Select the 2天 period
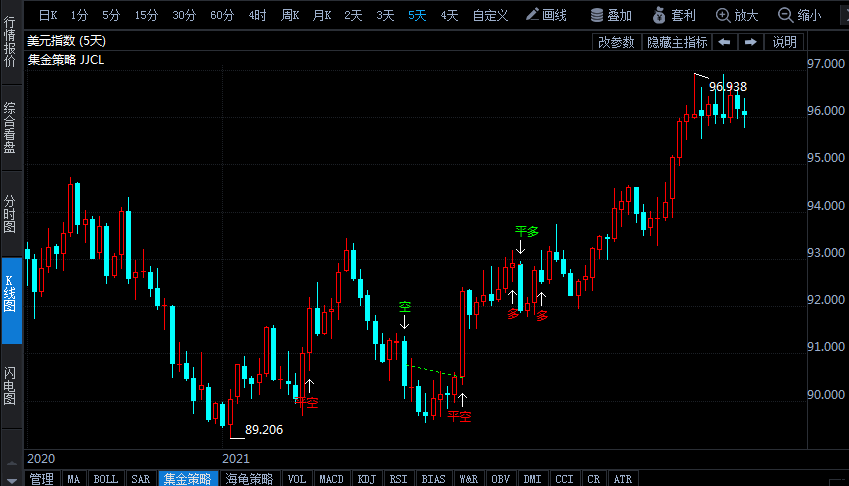This screenshot has height=486, width=849. [x=354, y=15]
